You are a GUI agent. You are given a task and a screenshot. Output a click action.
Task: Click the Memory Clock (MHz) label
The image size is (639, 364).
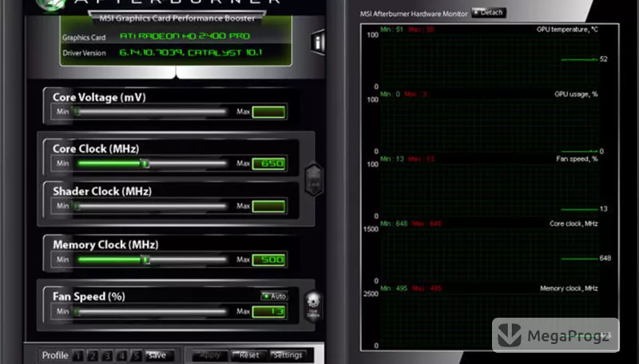click(105, 245)
